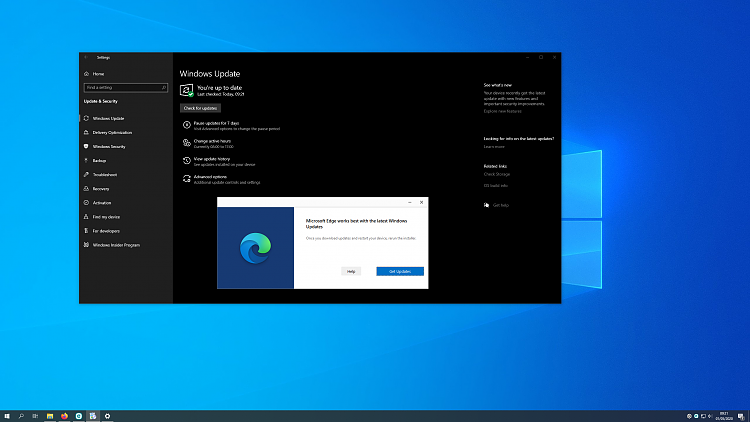Click the Change active hours clock icon
The height and width of the screenshot is (422, 750).
187,143
